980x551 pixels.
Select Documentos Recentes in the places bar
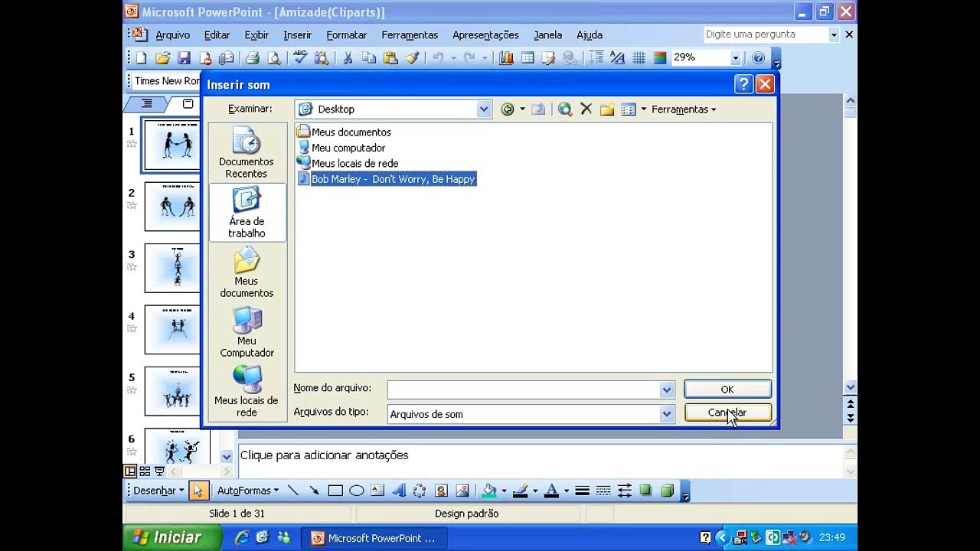tap(247, 153)
